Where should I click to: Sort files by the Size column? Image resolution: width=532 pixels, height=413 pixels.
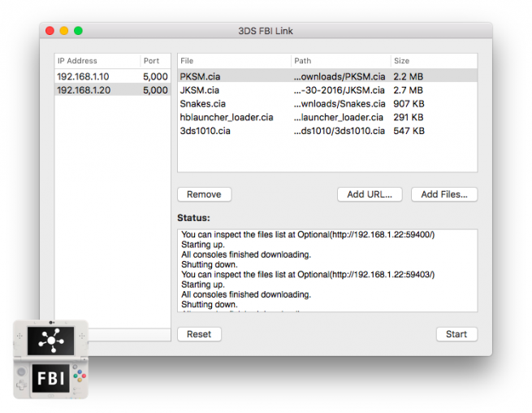(x=432, y=61)
